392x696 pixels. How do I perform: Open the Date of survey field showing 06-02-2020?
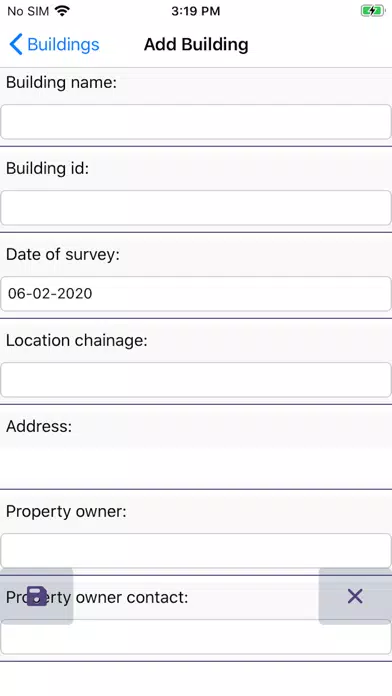tap(196, 293)
